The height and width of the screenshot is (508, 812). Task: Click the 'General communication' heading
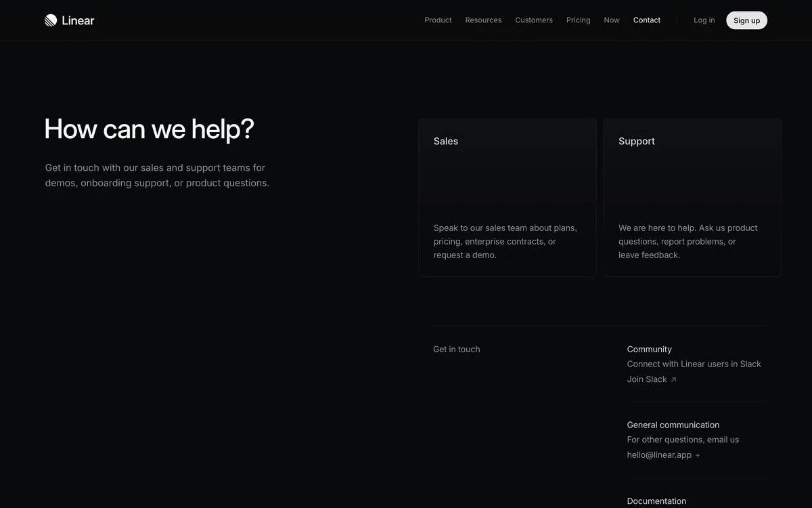[x=673, y=425]
